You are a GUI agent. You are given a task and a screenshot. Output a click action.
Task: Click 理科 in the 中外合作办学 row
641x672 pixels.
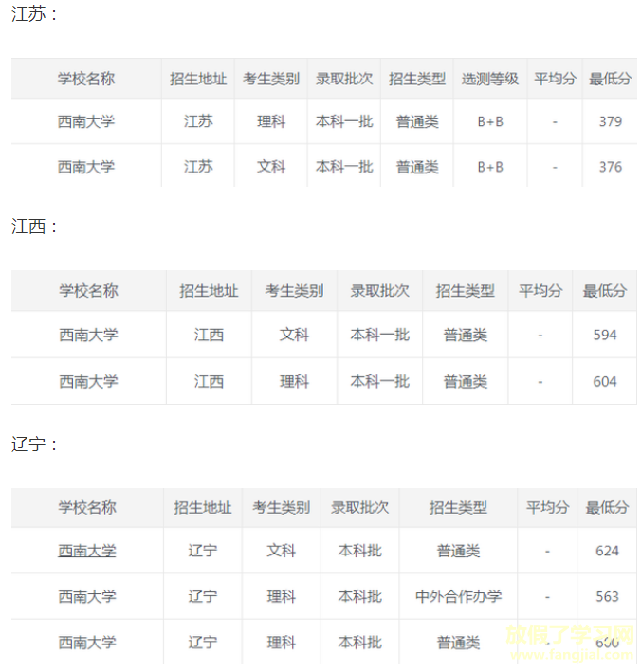point(282,596)
